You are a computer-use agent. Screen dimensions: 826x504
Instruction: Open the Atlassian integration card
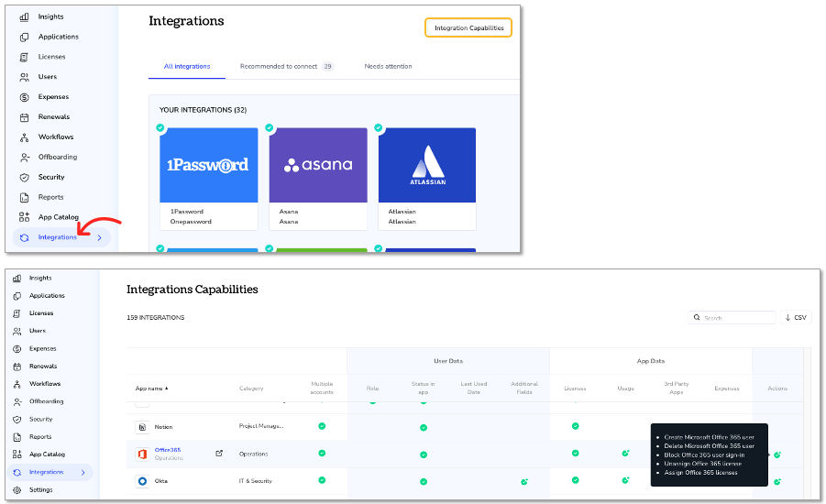(x=427, y=179)
